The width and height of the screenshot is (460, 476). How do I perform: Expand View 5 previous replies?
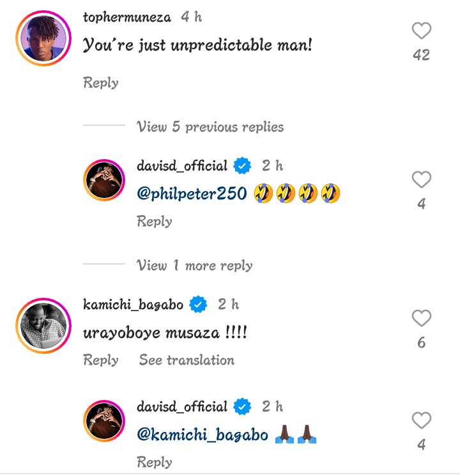click(x=210, y=127)
